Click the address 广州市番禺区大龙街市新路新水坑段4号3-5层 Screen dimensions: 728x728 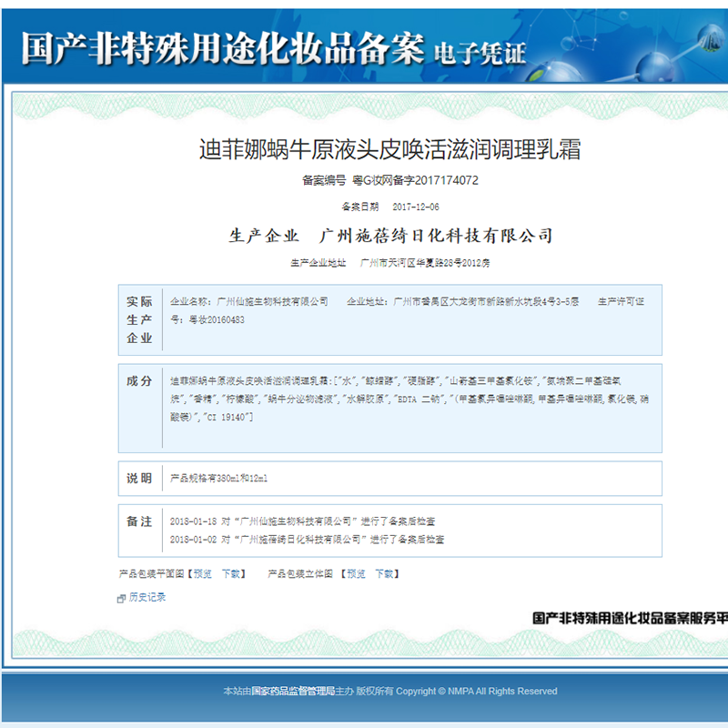tap(486, 301)
